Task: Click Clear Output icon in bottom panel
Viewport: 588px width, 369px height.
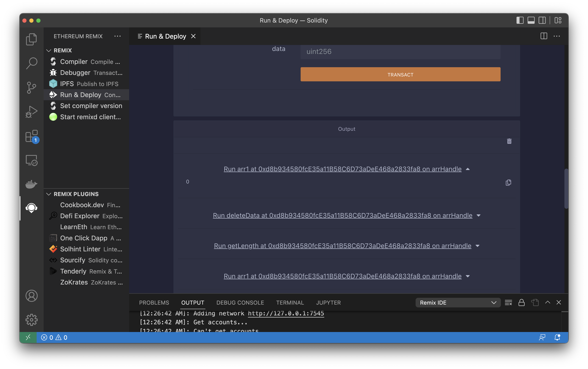Action: tap(508, 303)
